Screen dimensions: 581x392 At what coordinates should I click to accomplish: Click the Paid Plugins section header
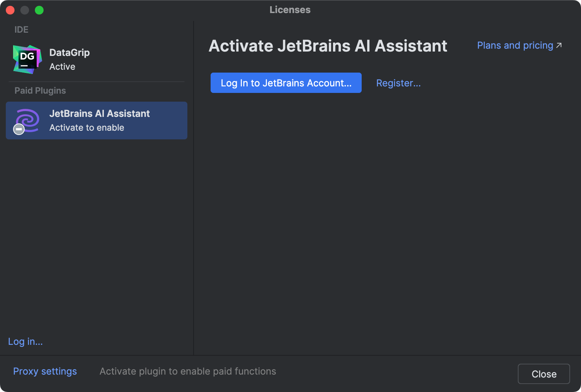[40, 90]
